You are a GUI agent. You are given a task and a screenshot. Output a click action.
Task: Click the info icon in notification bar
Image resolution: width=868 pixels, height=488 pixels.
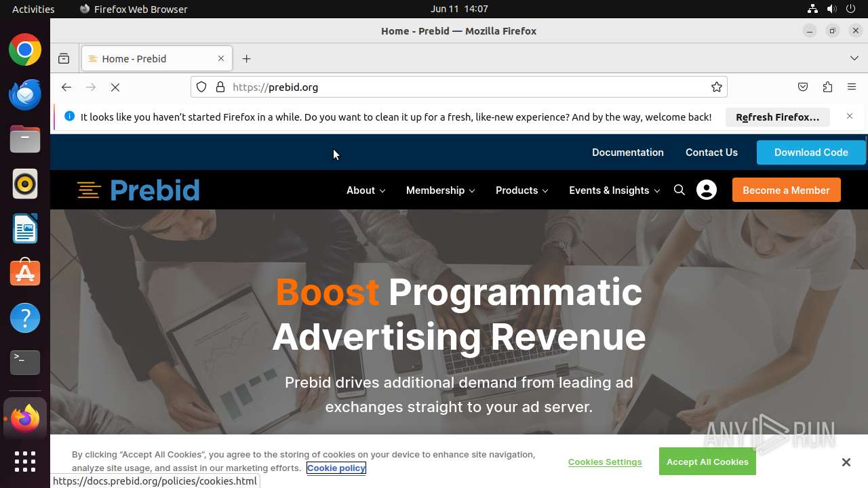[x=69, y=117]
